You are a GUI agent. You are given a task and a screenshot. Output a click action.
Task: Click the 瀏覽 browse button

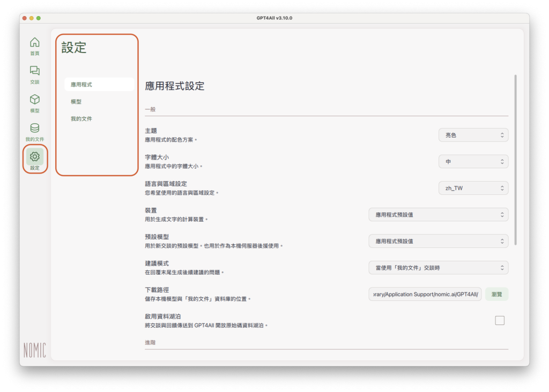(x=496, y=294)
